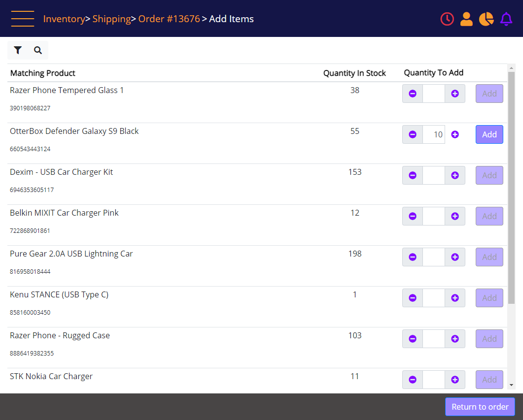Viewport: 523px width, 420px height.
Task: Select product name Belkin MIXIT Car Charger Pink
Action: point(64,213)
